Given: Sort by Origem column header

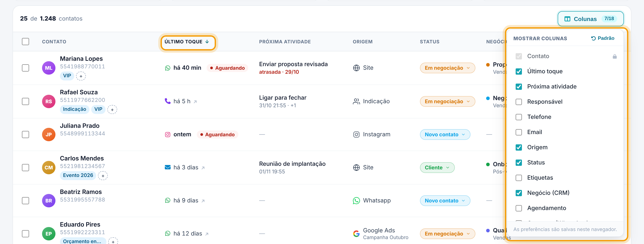Looking at the screenshot, I should pos(362,42).
